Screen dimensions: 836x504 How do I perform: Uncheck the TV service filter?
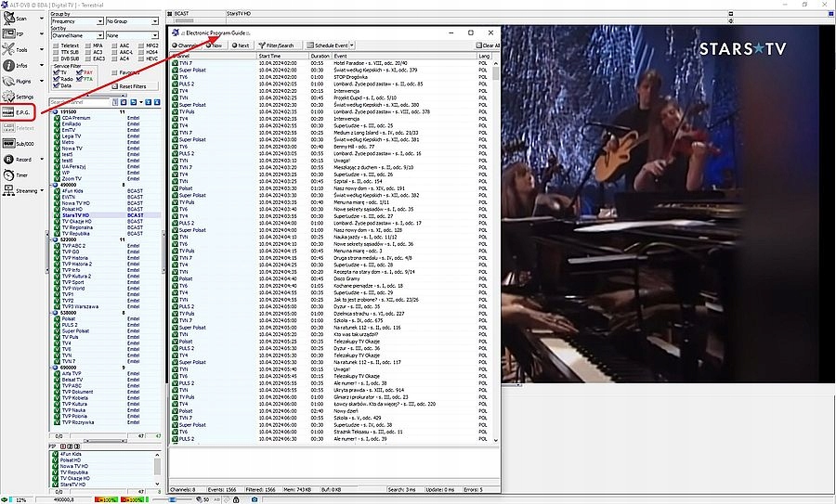click(56, 71)
